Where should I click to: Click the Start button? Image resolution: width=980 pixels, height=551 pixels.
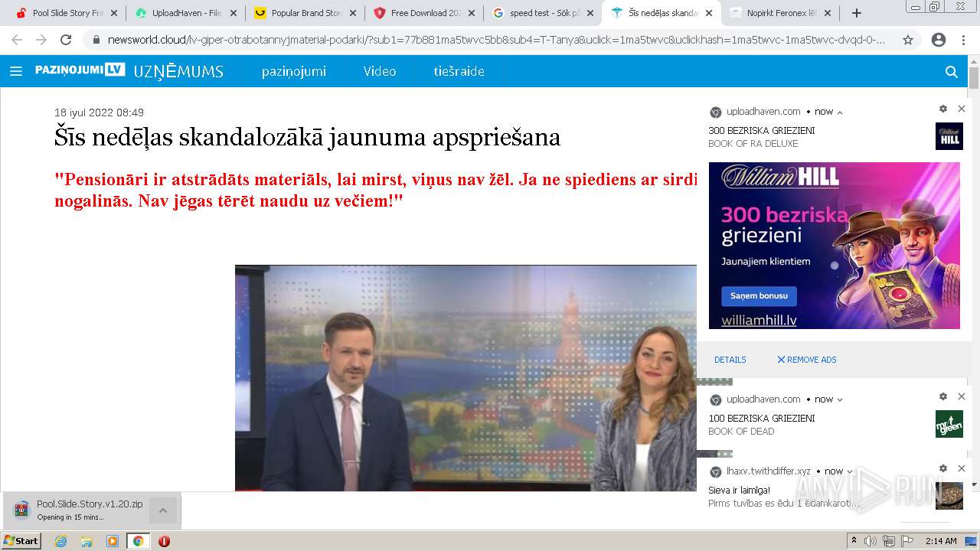pos(21,541)
